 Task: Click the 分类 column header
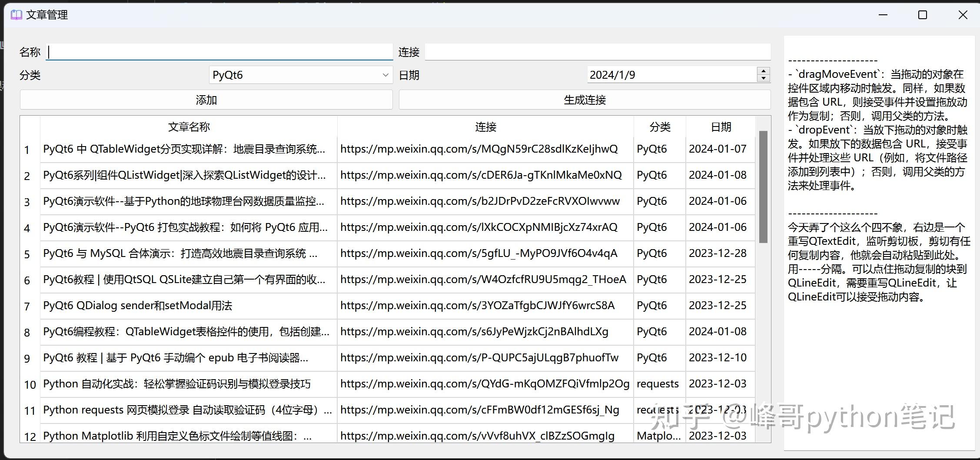point(659,127)
